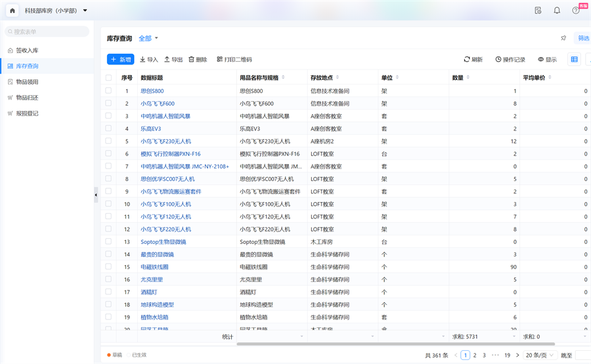
Task: Sort by 数量 column
Action: tap(468, 77)
